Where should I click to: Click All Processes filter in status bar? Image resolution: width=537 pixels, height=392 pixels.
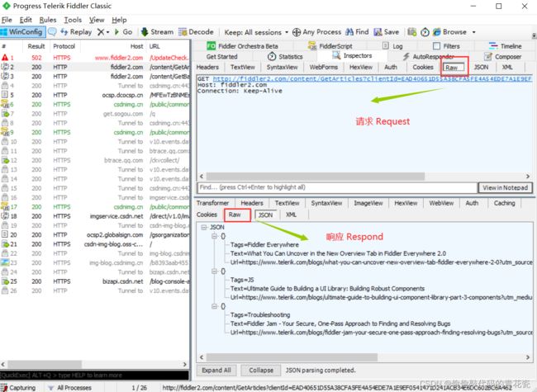click(70, 388)
